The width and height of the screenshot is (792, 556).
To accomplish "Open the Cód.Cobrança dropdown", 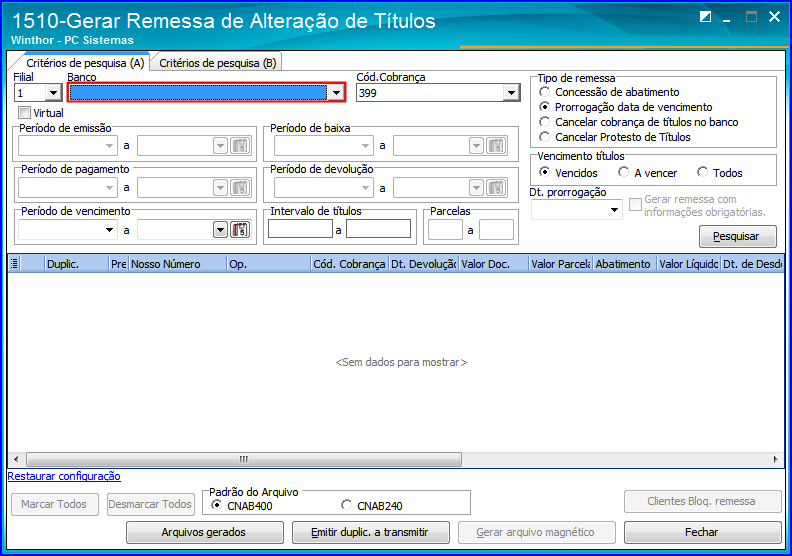I will (511, 93).
